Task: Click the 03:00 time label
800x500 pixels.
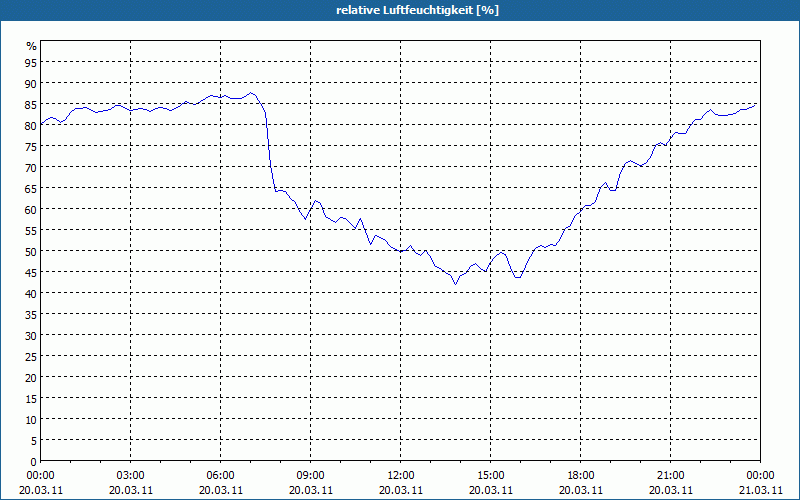Action: [x=130, y=475]
